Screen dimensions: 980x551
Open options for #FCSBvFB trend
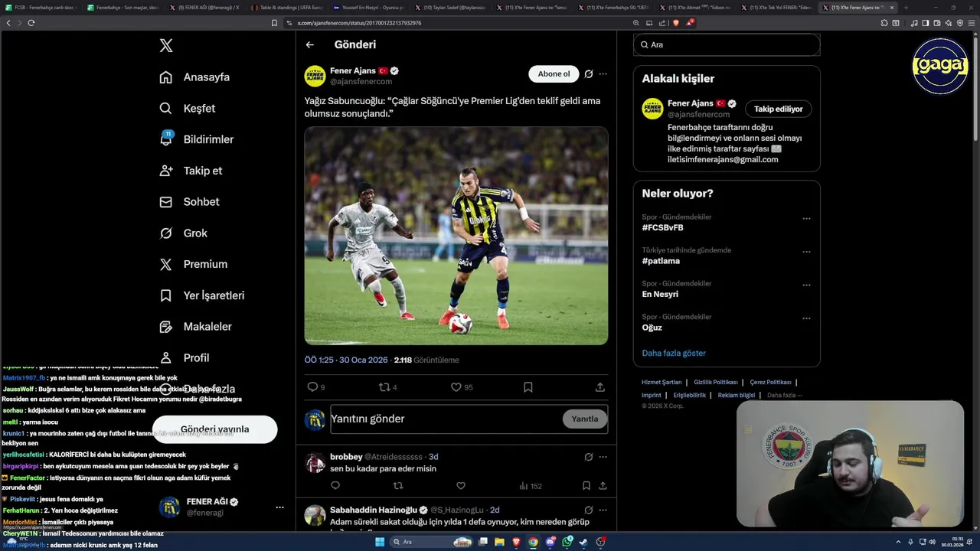(x=806, y=219)
